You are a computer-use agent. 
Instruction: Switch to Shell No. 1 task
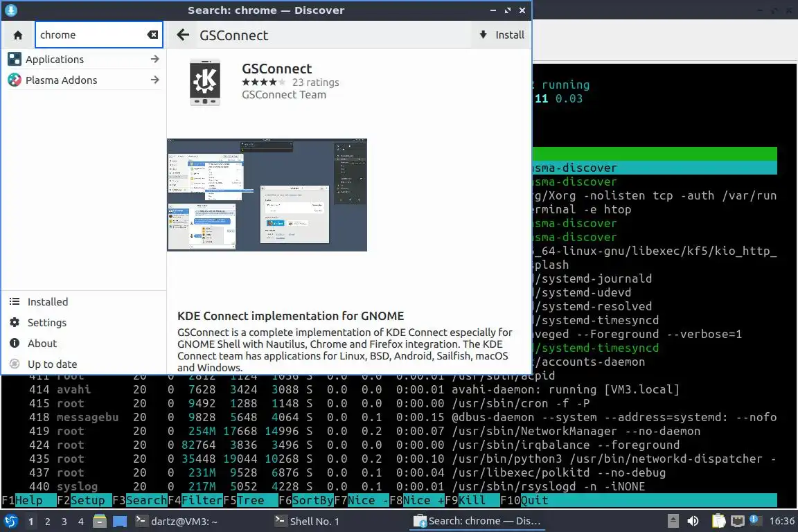tap(340, 522)
